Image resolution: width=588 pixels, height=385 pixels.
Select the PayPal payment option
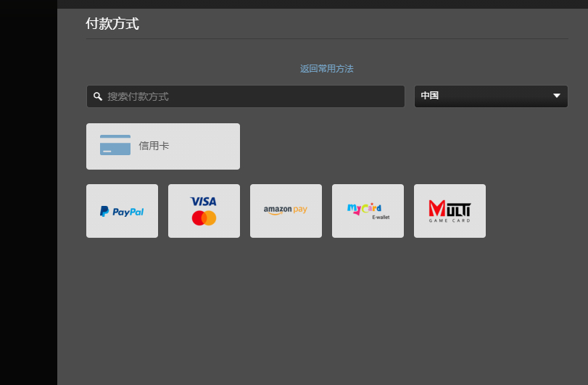tap(122, 211)
